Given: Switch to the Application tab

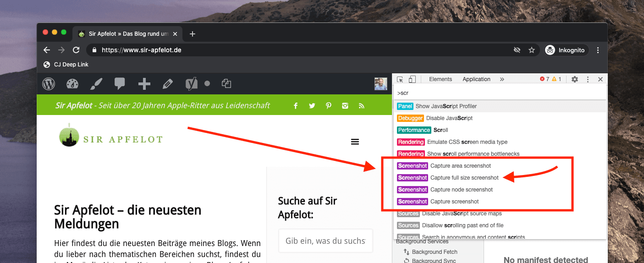Looking at the screenshot, I should coord(476,79).
